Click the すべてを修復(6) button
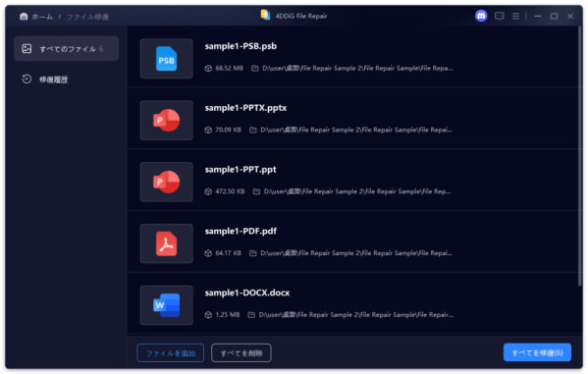 (x=537, y=352)
